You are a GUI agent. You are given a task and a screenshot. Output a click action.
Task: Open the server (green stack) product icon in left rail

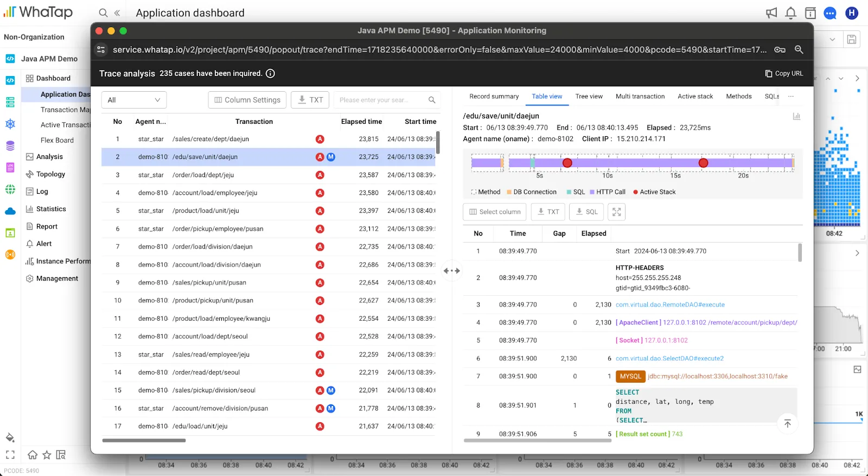click(x=10, y=101)
